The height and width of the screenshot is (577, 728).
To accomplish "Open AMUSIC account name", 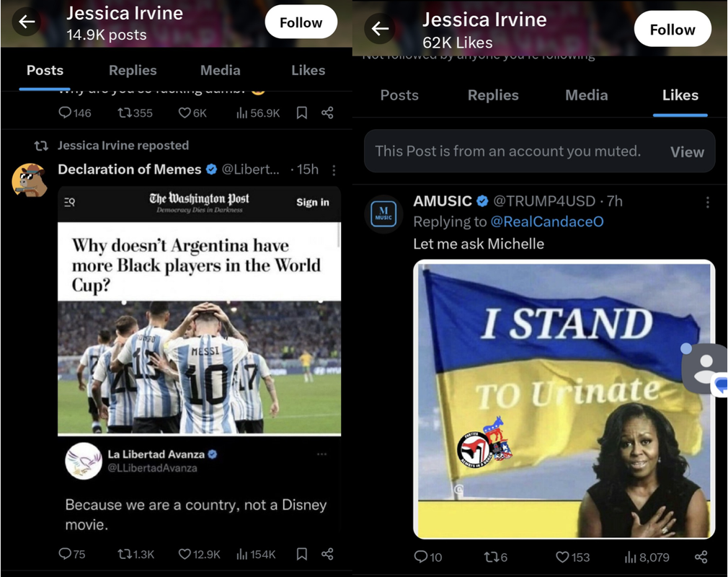I will coord(443,201).
